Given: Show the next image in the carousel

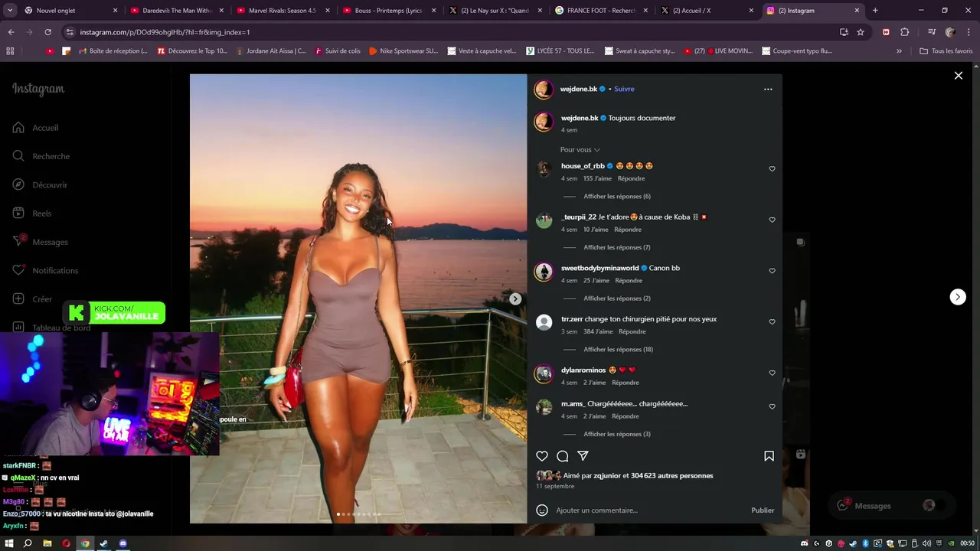Looking at the screenshot, I should 515,299.
